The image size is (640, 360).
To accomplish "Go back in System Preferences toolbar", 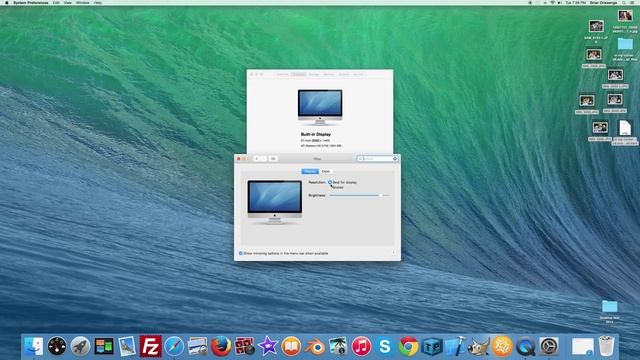I will tap(256, 158).
